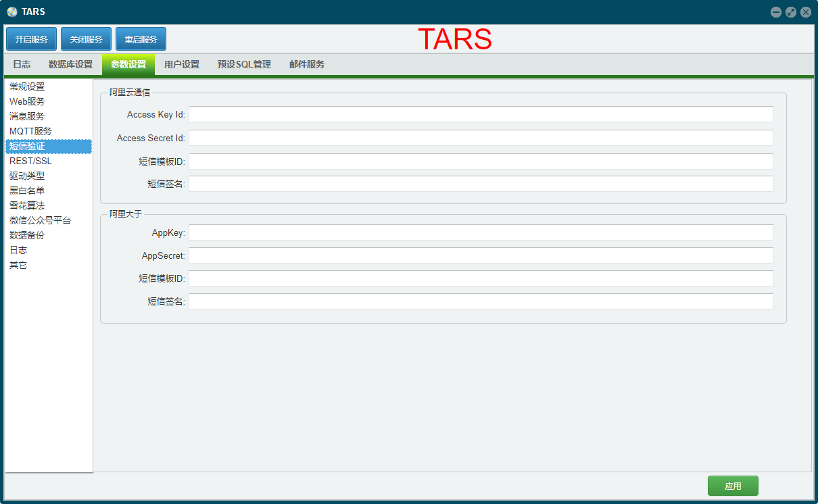
Task: Switch to the 邮件服务 tab
Action: point(307,64)
